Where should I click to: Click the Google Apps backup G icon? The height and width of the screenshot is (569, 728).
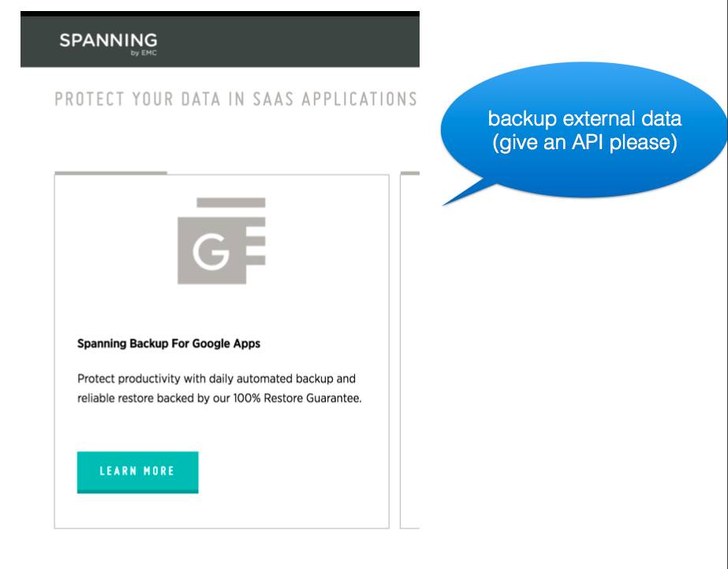point(222,241)
